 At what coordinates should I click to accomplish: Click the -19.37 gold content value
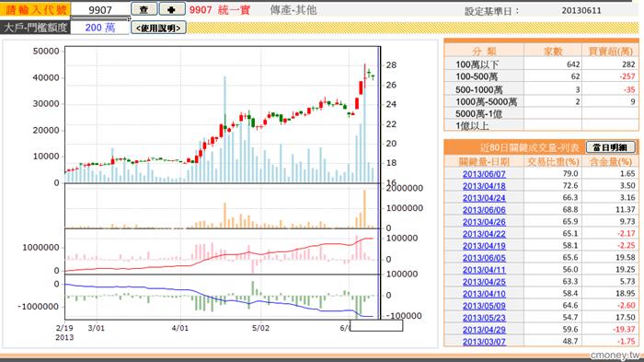[x=624, y=330]
